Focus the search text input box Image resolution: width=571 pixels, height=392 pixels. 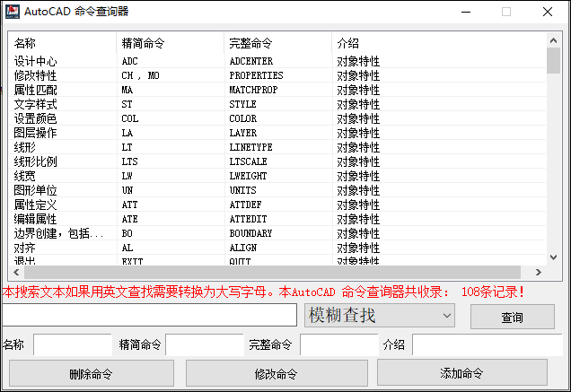(150, 315)
